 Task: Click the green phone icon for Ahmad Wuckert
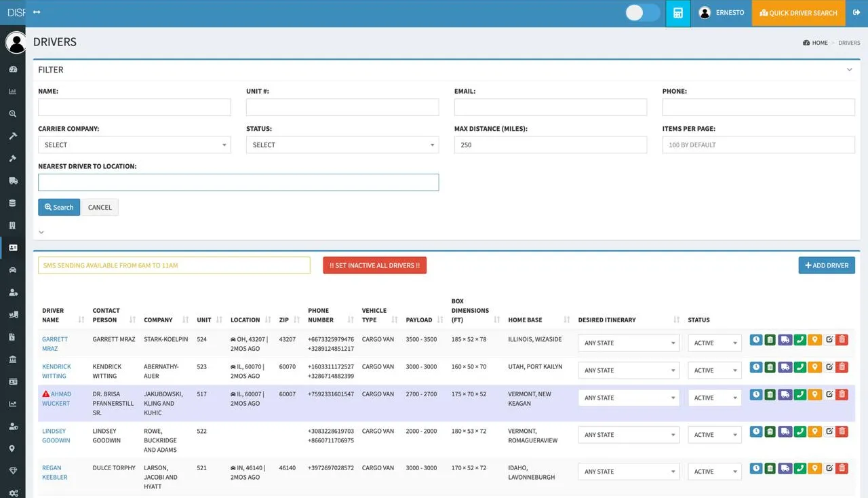point(800,395)
